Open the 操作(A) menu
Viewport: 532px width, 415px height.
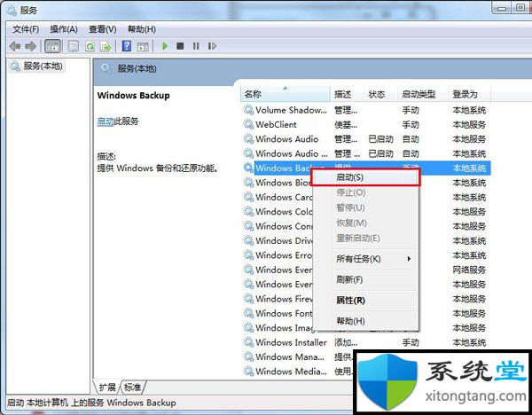[x=64, y=29]
